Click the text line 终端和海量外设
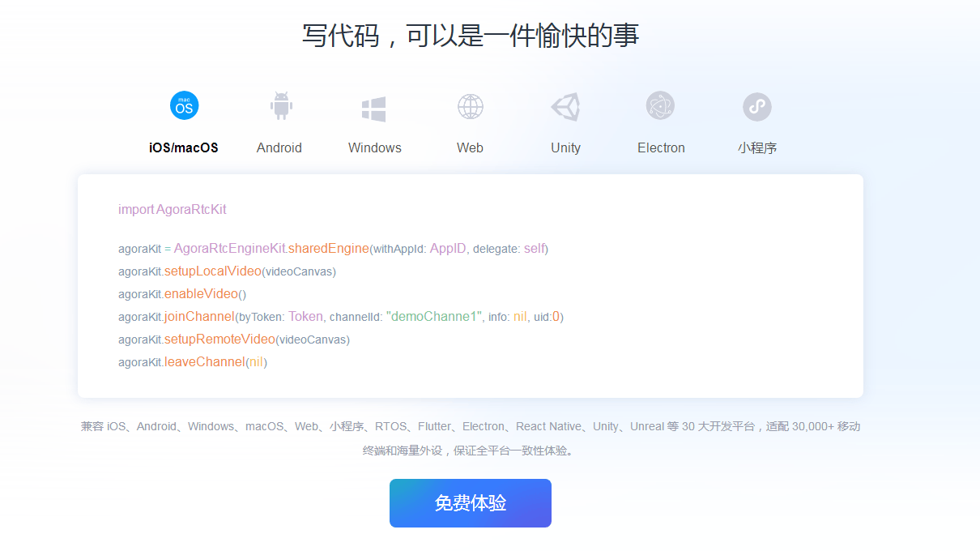 [x=471, y=451]
